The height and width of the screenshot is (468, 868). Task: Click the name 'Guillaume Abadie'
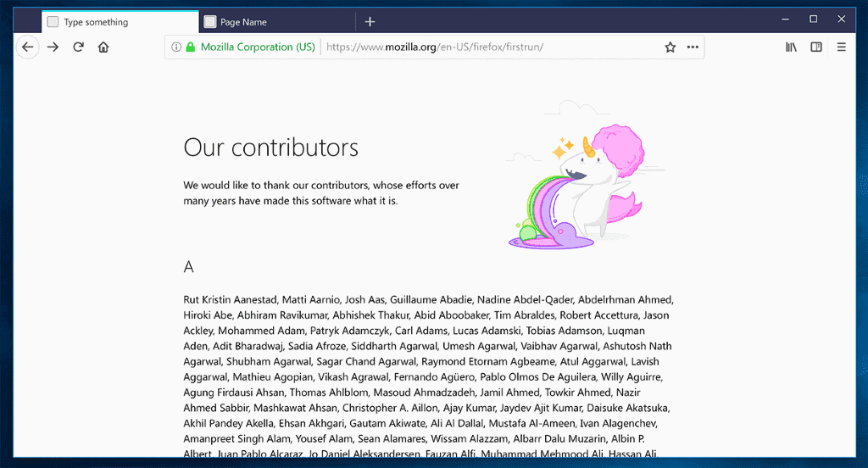tap(431, 299)
